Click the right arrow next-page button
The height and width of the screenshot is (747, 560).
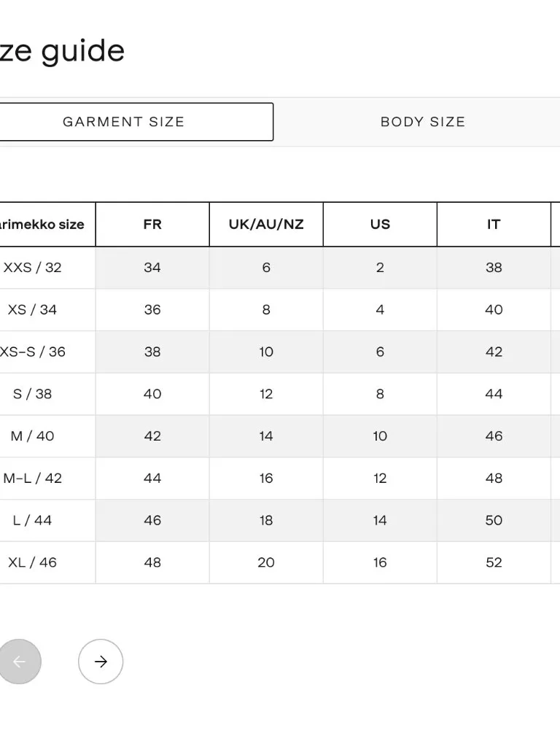click(101, 661)
